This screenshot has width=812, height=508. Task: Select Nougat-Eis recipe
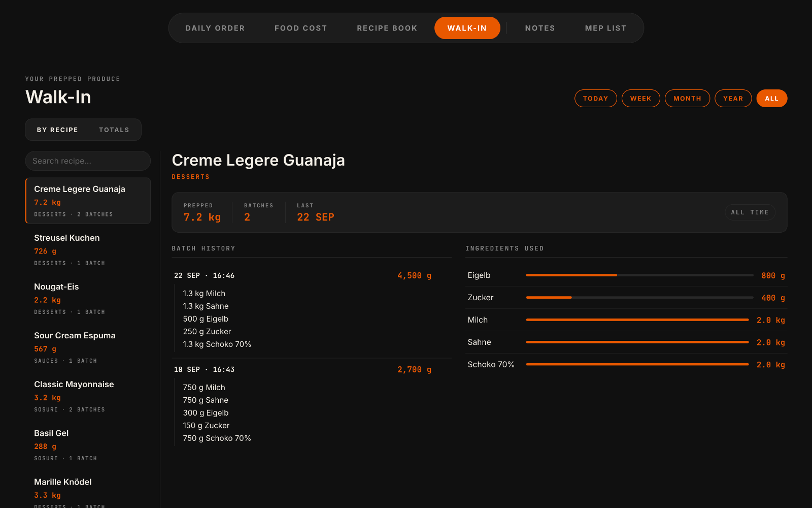88,298
